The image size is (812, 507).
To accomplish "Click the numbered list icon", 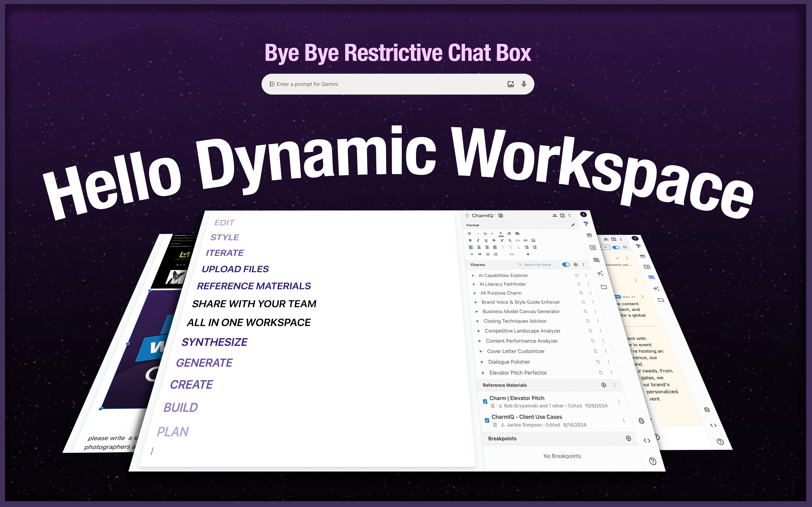I will pyautogui.click(x=496, y=255).
